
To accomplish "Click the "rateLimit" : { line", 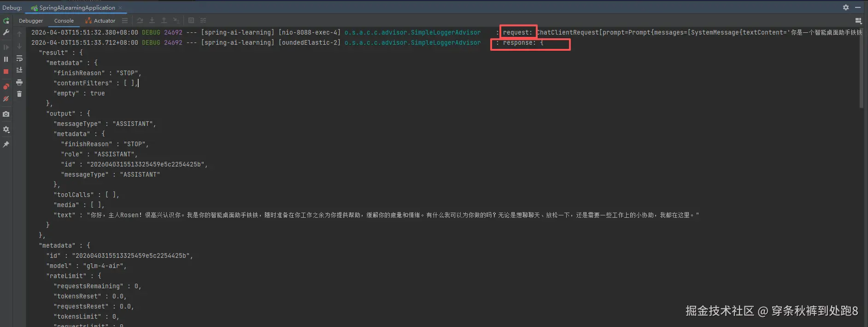I will tap(74, 276).
